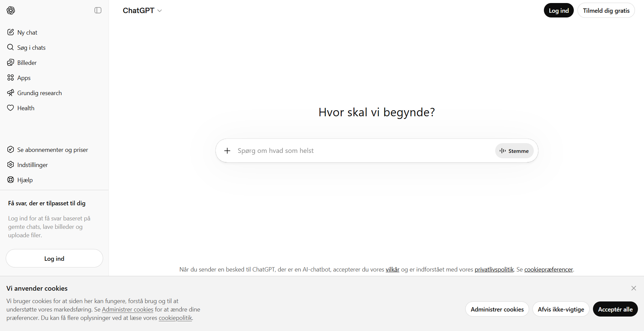The width and height of the screenshot is (644, 331).
Task: Click the Health heart icon
Action: (11, 108)
